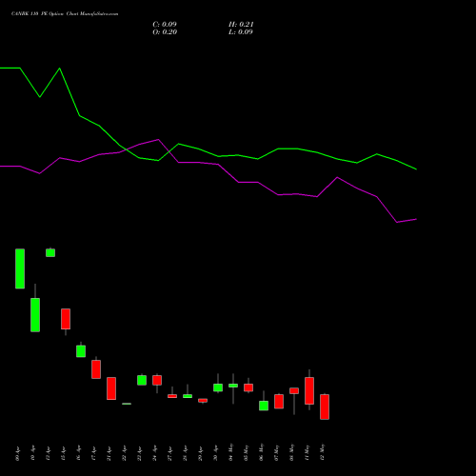The width and height of the screenshot is (476, 476).
Task: Click the green candlestick above 10 Apr
Action: (x=35, y=315)
